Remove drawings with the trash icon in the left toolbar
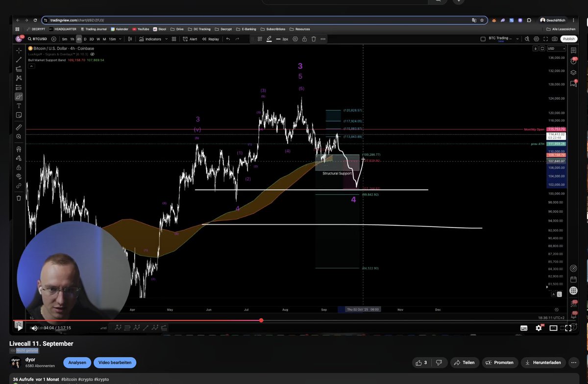 (19, 198)
